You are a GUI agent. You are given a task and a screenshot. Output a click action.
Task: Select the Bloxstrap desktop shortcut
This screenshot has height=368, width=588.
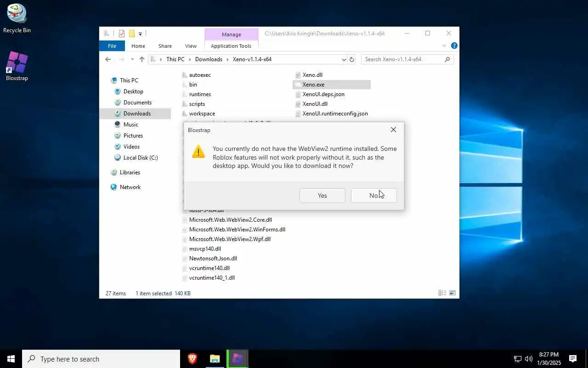point(17,66)
